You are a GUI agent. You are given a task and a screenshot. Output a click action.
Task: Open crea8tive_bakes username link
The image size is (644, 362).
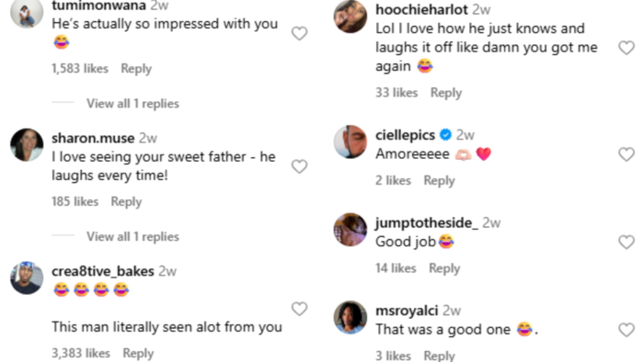pos(103,271)
